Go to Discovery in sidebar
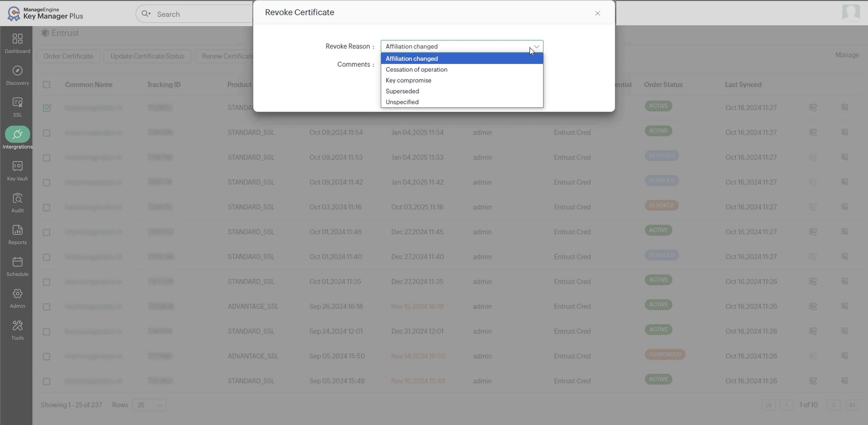The image size is (868, 425). (x=18, y=71)
